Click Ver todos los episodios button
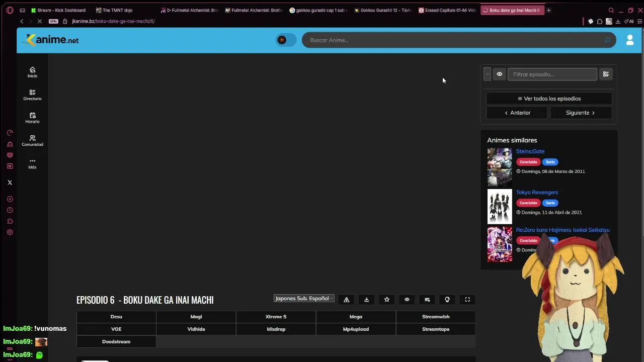The height and width of the screenshot is (362, 644). (549, 99)
